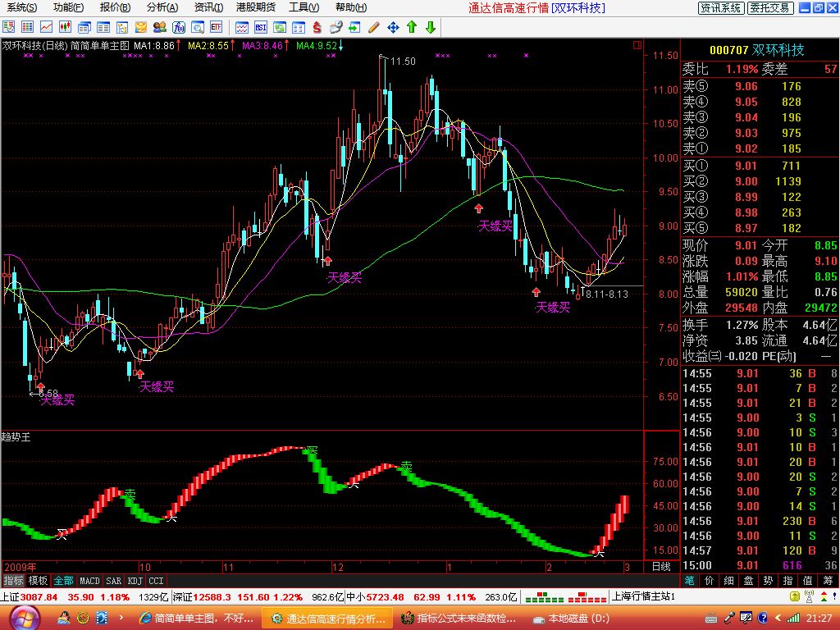Select the pencil drawing tool icon
This screenshot has height=630, width=840.
[374, 27]
